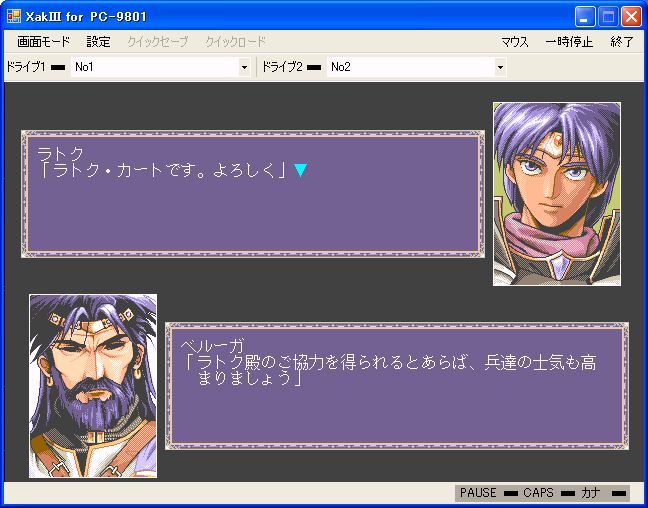Close the XakIII window

click(631, 17)
